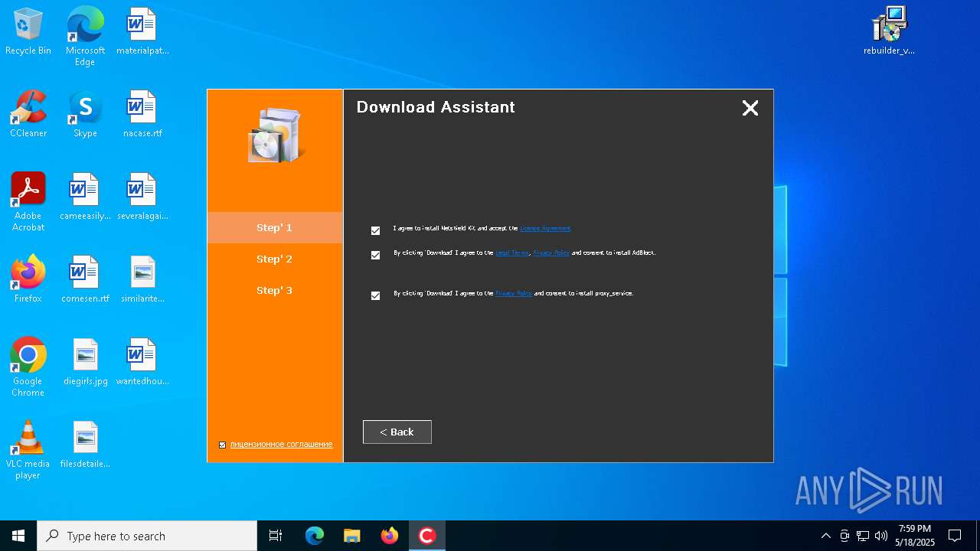Select the severalagai... document icon
The height and width of the screenshot is (551, 980).
pyautogui.click(x=142, y=197)
